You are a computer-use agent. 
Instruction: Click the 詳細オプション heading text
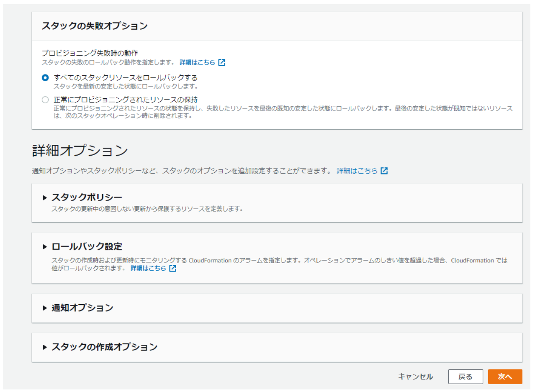[80, 151]
